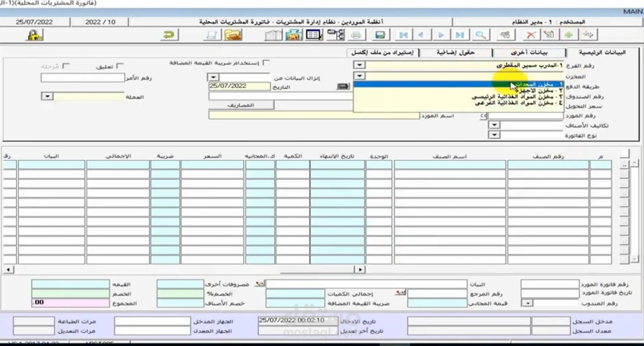Image resolution: width=644 pixels, height=346 pixels.
Task: Click the green return arrow icon
Action: pyautogui.click(x=169, y=35)
